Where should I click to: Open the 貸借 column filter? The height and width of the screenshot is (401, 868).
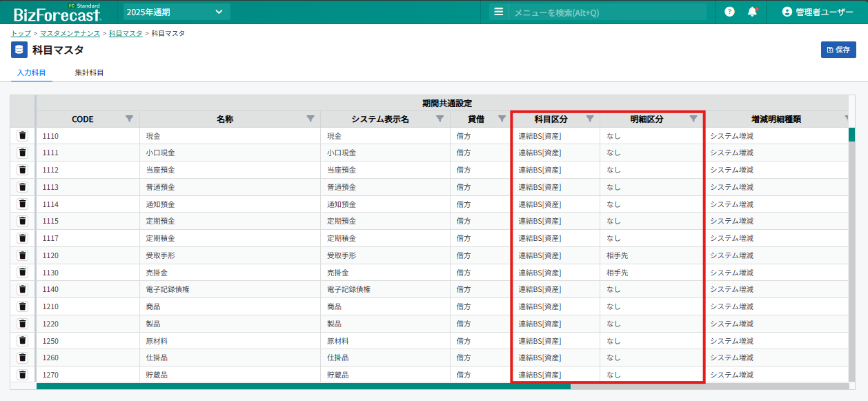[502, 119]
